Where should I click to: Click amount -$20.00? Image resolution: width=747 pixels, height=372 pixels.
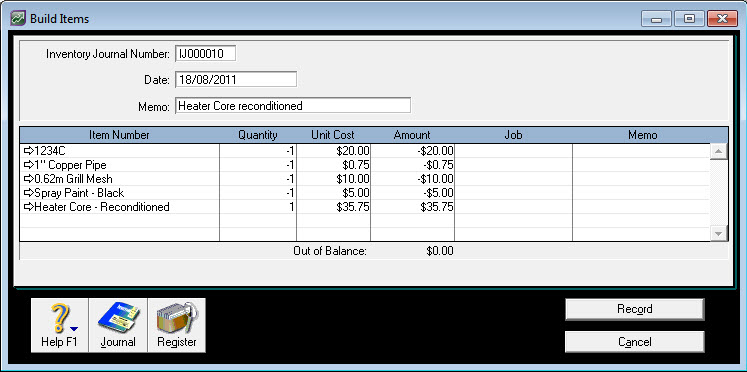435,151
